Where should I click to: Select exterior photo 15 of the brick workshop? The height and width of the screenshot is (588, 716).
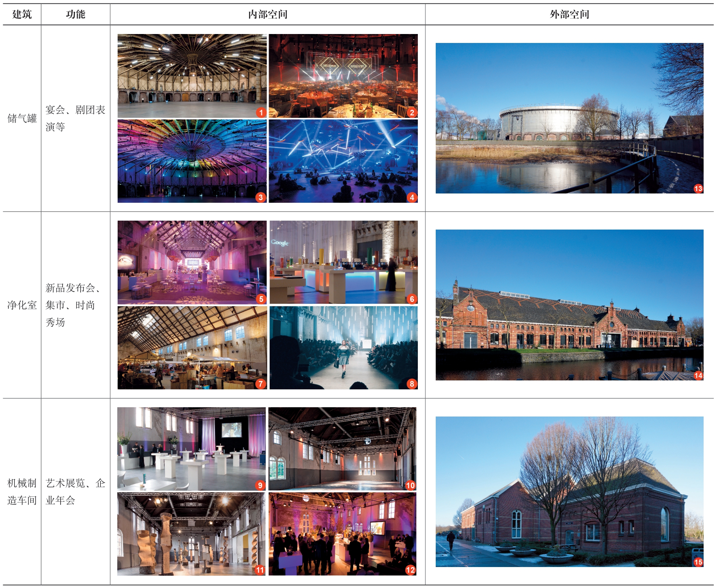point(569,492)
